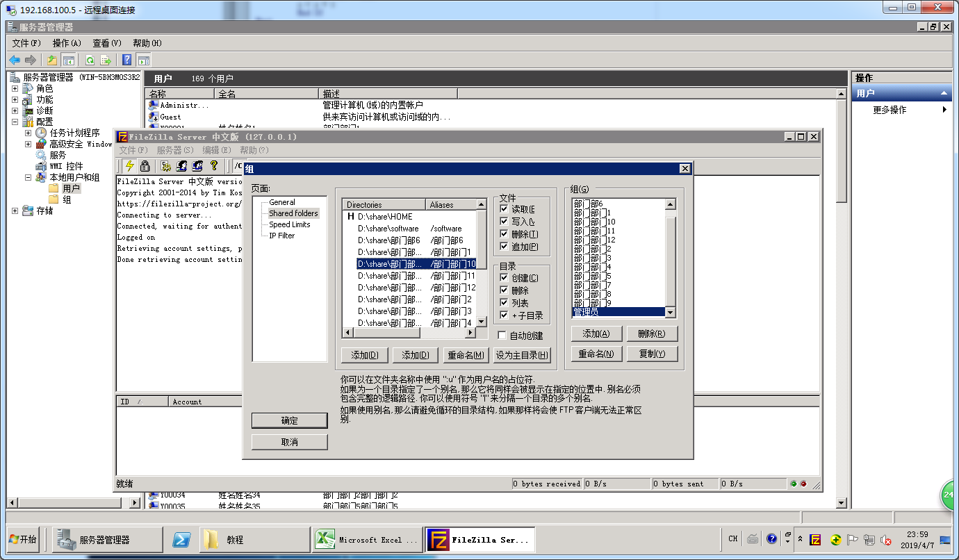Expand the 存储 tree node

tap(15, 211)
